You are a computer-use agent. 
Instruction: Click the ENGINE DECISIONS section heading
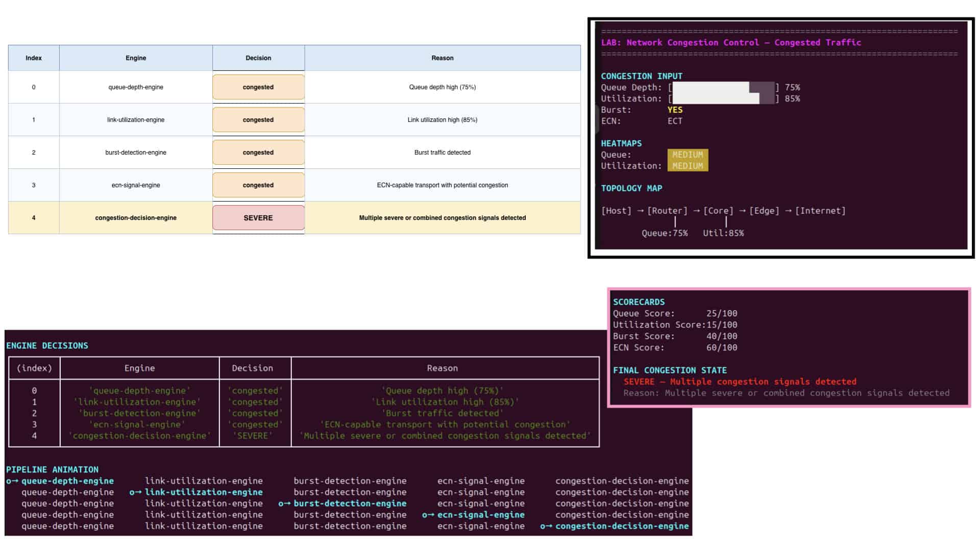(47, 345)
